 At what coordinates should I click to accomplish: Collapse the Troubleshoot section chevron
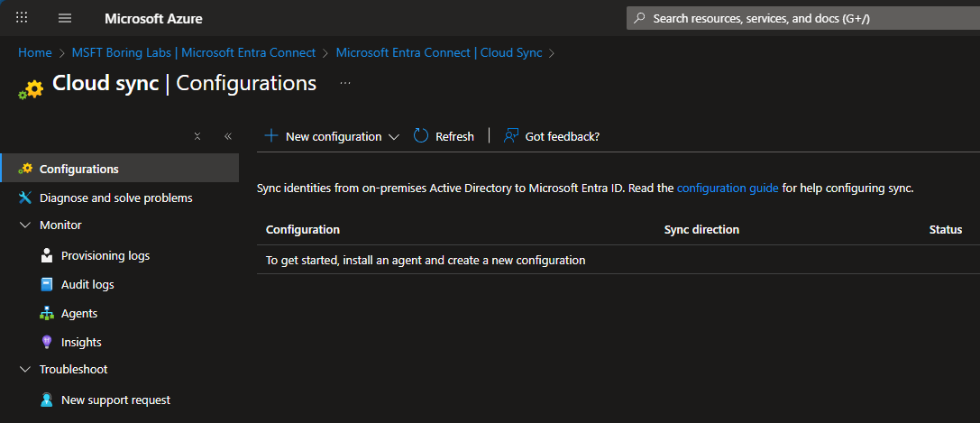25,369
